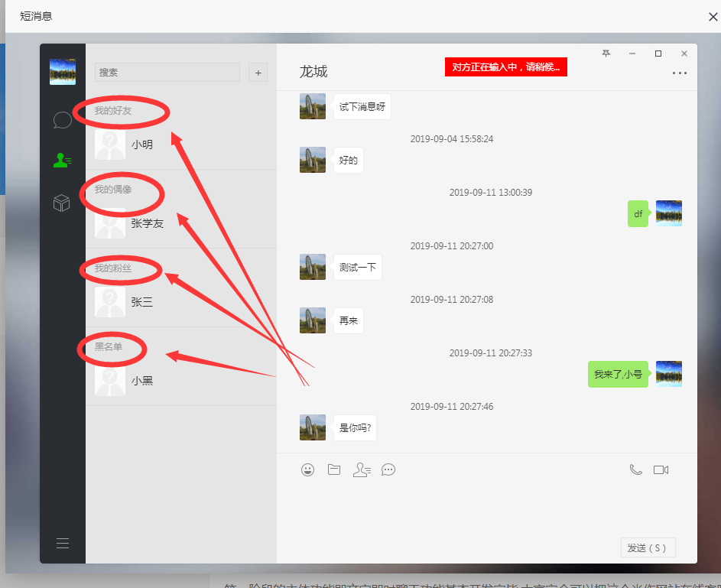Screen dimensions: 721x588
Task: Click the folder icon to send file
Action: tap(334, 469)
